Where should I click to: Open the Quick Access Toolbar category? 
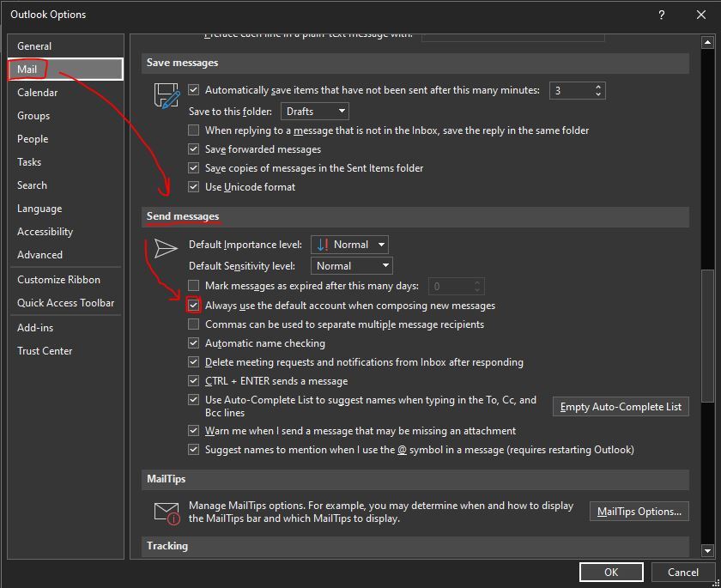[65, 302]
